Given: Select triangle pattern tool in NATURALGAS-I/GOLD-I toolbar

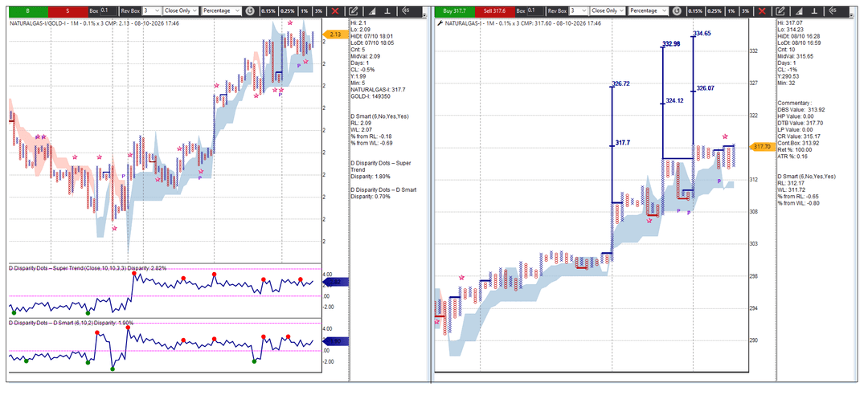Looking at the screenshot, I should coord(372,10).
